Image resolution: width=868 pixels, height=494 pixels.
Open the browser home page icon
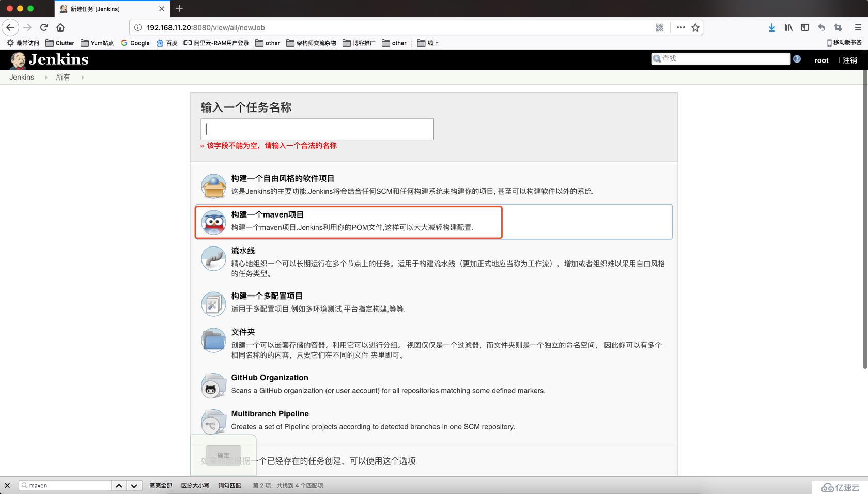60,27
